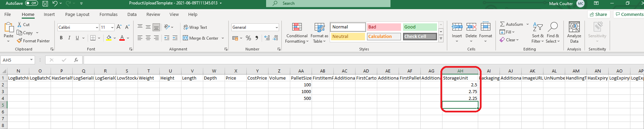644x129 pixels.
Task: Open Format as Table menu
Action: click(x=319, y=33)
